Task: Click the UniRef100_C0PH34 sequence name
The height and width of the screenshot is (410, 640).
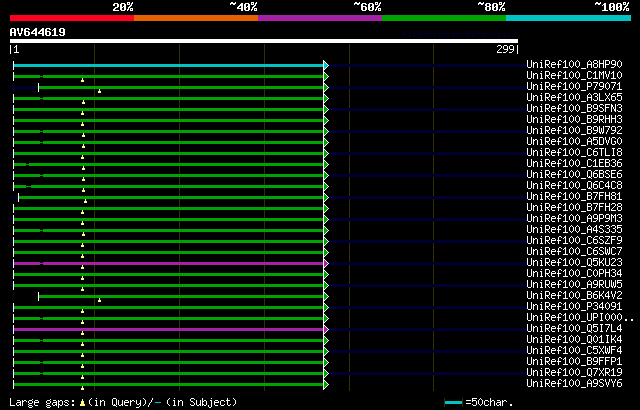Action: pos(574,274)
